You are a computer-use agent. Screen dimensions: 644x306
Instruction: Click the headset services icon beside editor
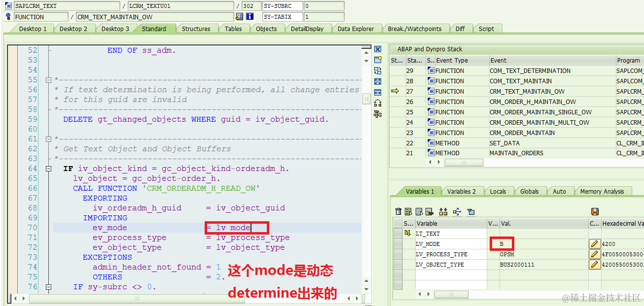click(378, 103)
